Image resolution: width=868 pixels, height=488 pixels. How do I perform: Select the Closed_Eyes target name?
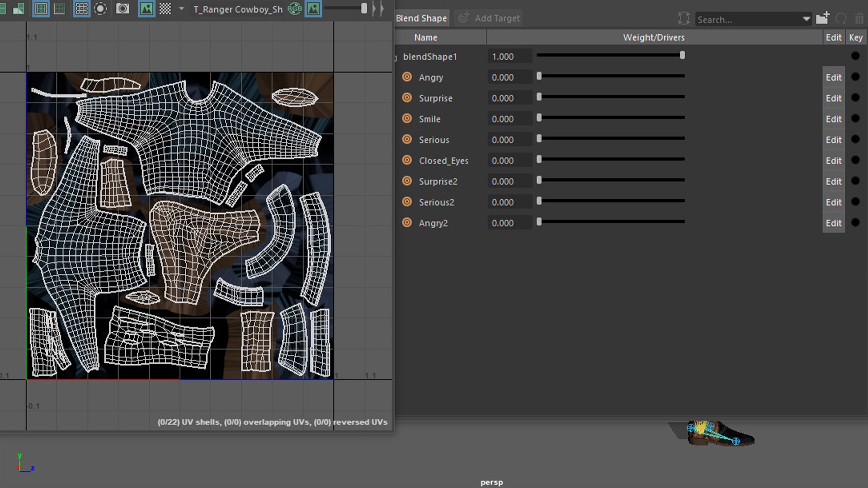tap(443, 160)
